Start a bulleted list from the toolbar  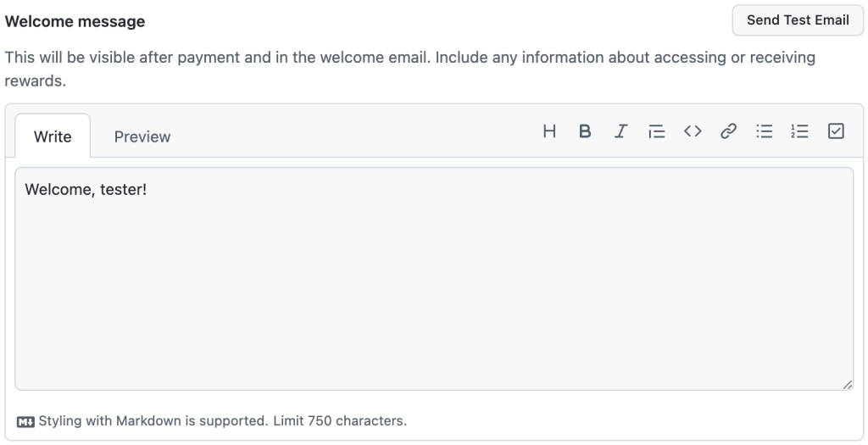point(765,131)
